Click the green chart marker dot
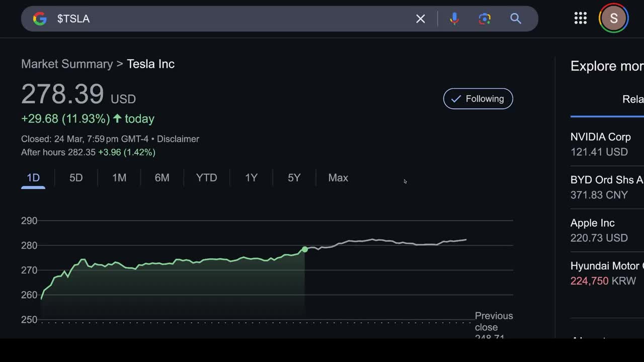The image size is (644, 362). (305, 249)
